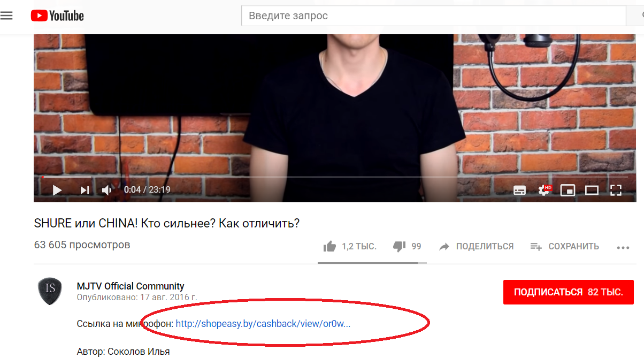Toggle theater mode view
The width and height of the screenshot is (644, 358).
point(592,190)
